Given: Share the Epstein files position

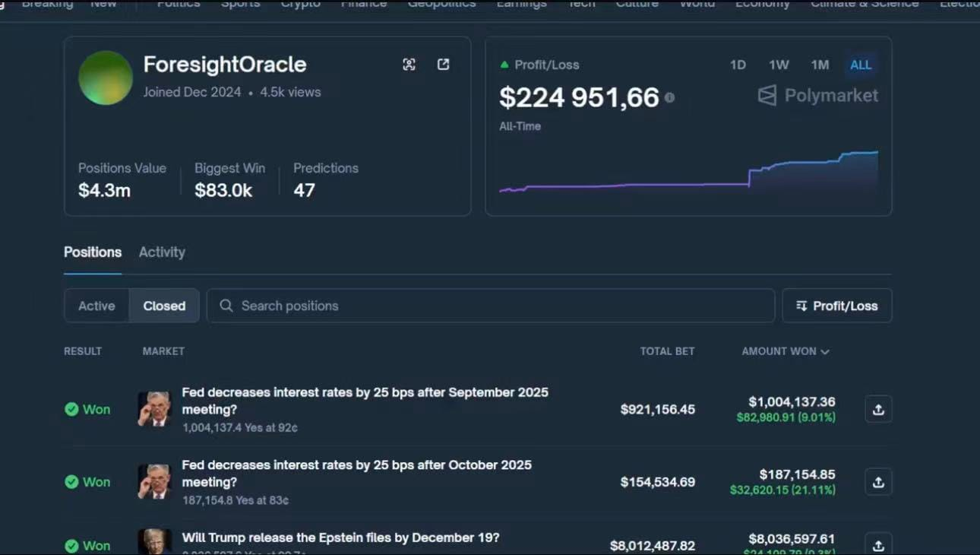Looking at the screenshot, I should click(878, 544).
